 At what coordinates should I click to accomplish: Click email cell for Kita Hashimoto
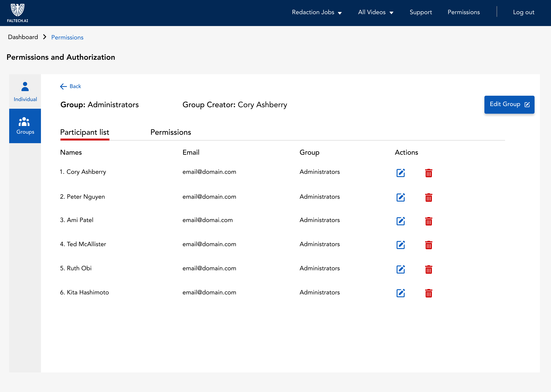pyautogui.click(x=209, y=292)
